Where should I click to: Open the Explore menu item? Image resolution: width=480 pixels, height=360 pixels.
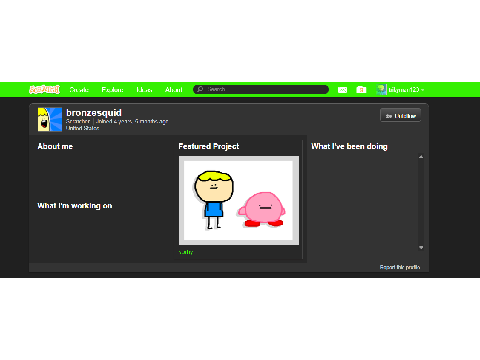click(112, 90)
